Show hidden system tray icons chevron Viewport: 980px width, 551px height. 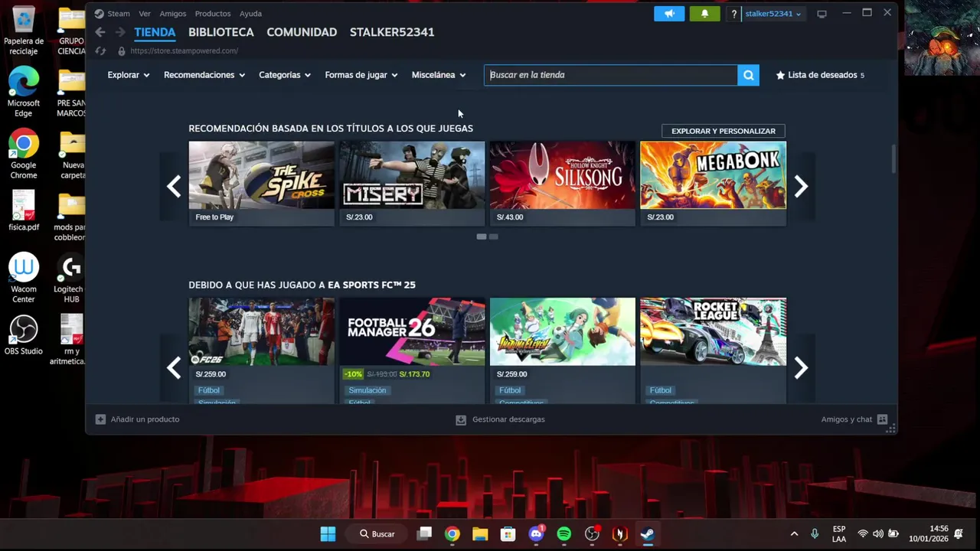click(x=794, y=534)
